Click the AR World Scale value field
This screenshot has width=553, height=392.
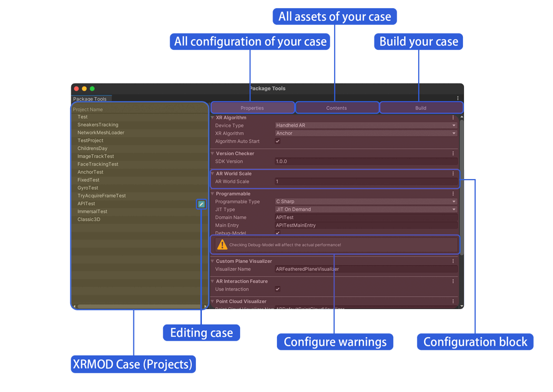(x=366, y=181)
